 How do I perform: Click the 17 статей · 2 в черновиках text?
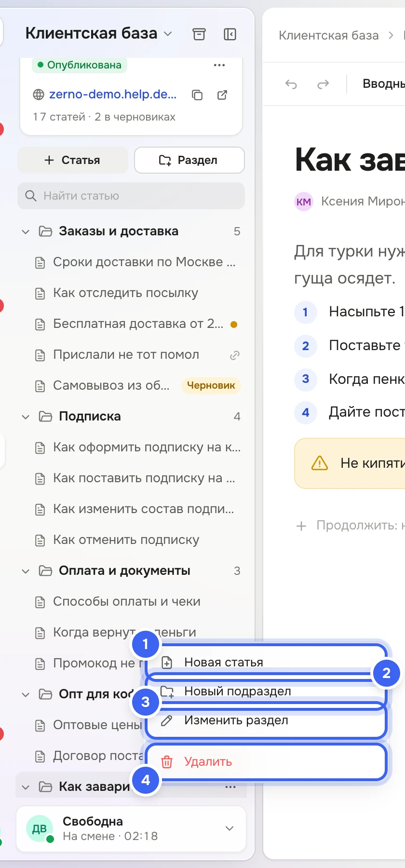[104, 117]
